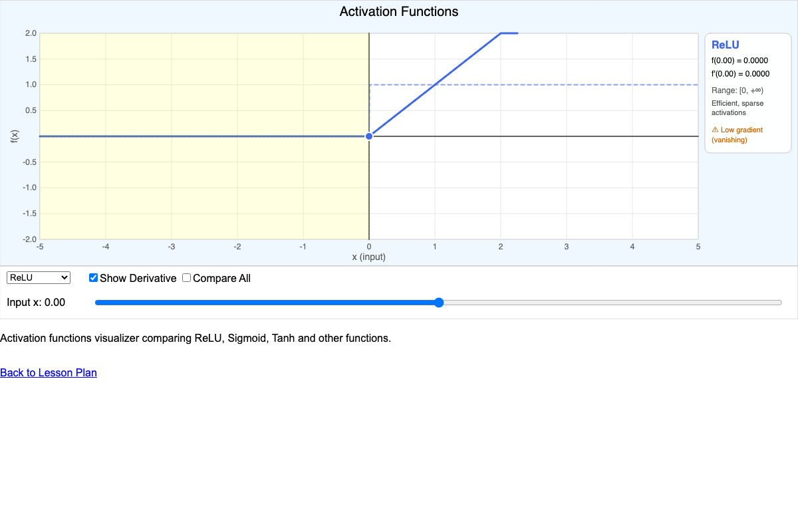The image size is (798, 532).
Task: Click the Input x: 0.00 label
Action: pos(35,302)
